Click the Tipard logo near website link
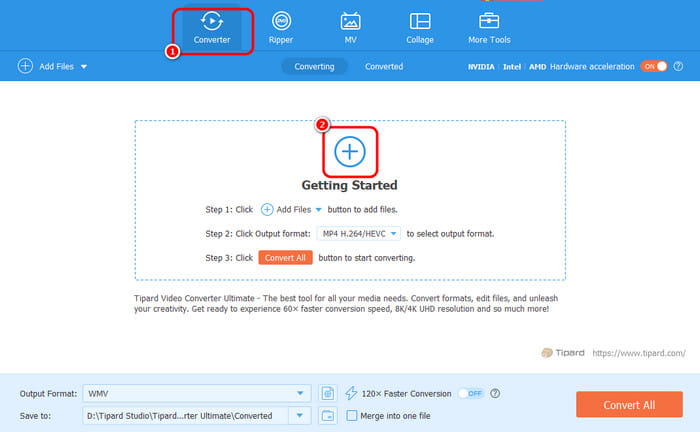This screenshot has width=700, height=432. [x=563, y=353]
